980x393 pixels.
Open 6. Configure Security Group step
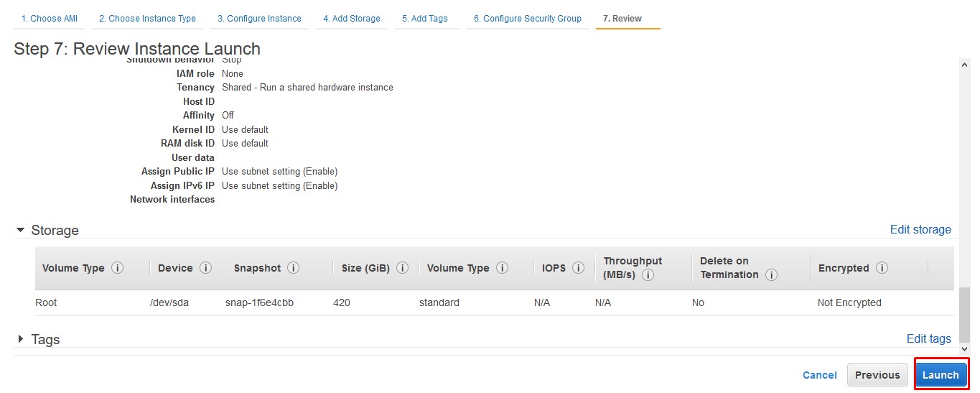coord(528,19)
